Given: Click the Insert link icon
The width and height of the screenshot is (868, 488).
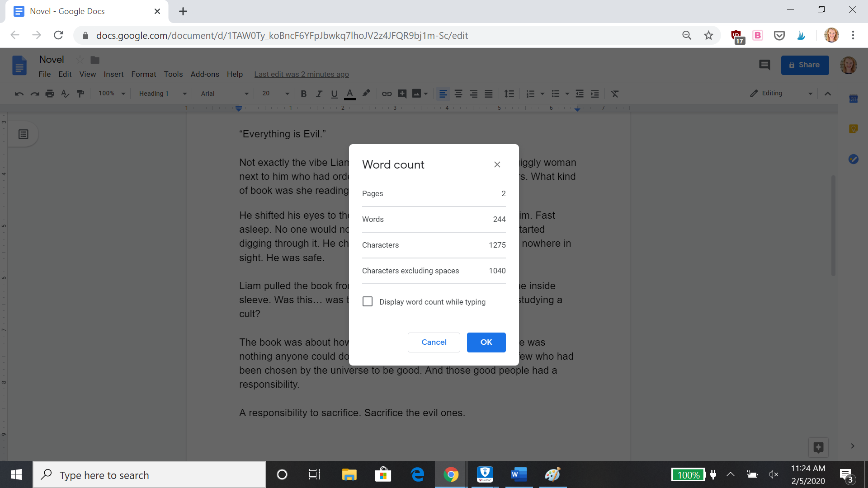Looking at the screenshot, I should point(387,94).
